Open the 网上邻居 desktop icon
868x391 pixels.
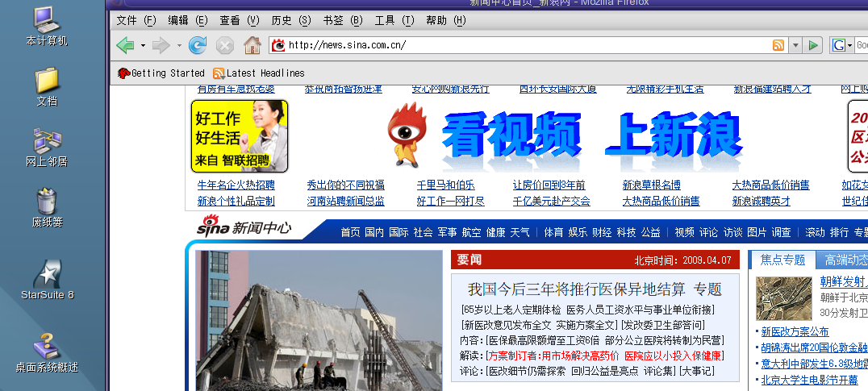pyautogui.click(x=47, y=147)
